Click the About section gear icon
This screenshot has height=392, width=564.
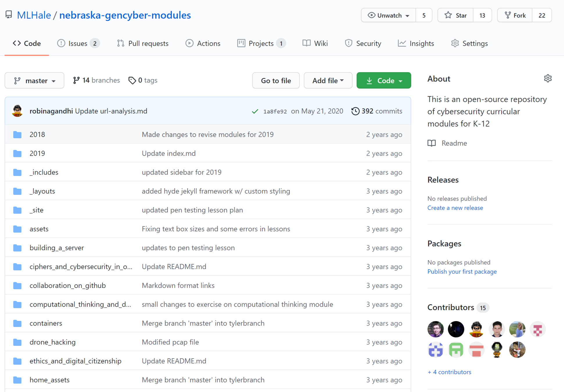point(547,78)
